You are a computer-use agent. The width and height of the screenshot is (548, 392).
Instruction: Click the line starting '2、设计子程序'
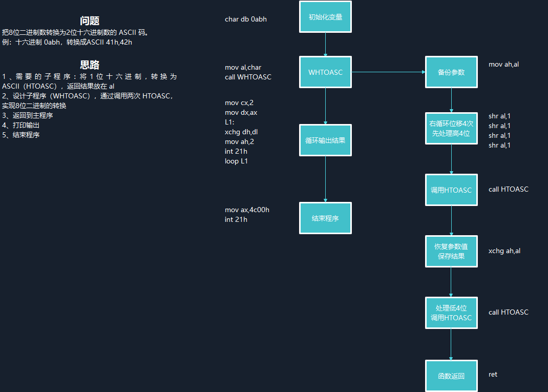[x=89, y=96]
